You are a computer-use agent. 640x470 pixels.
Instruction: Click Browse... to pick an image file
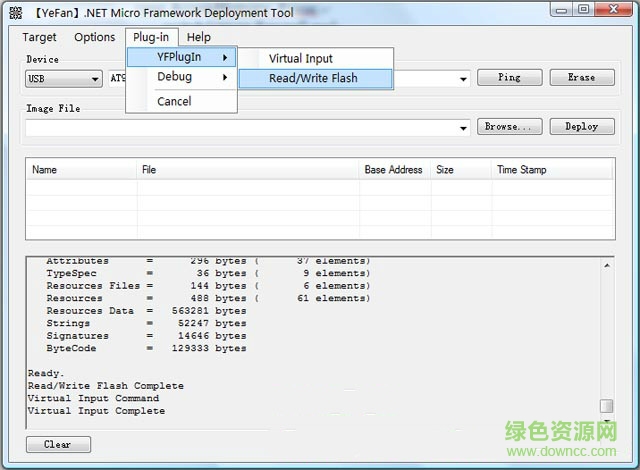pyautogui.click(x=512, y=127)
